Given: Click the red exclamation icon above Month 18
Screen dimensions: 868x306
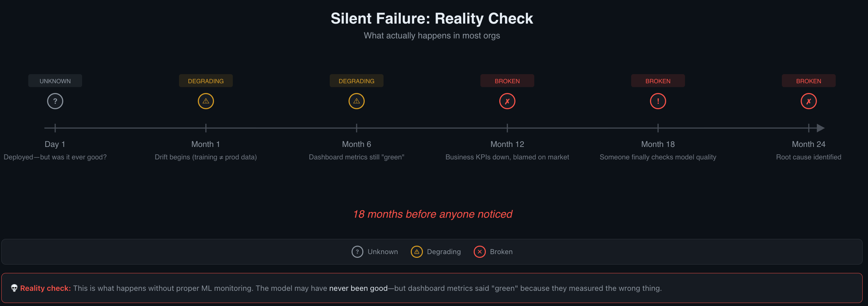Looking at the screenshot, I should tap(658, 101).
